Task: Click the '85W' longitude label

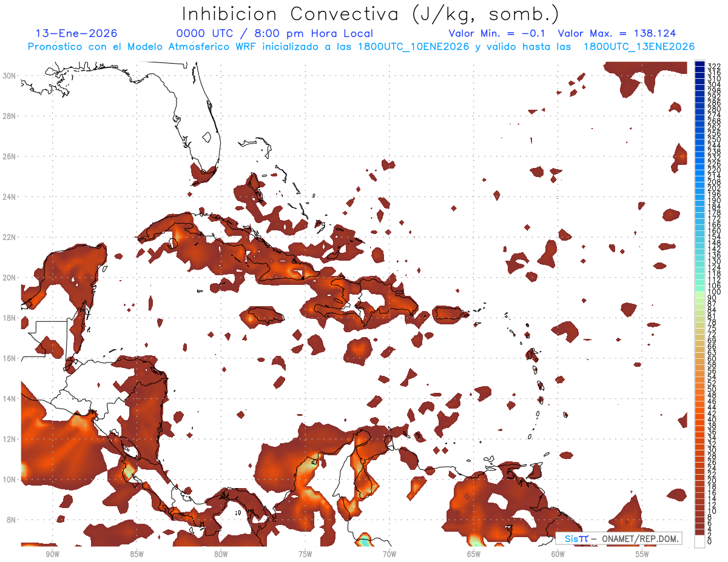Action: (x=136, y=554)
